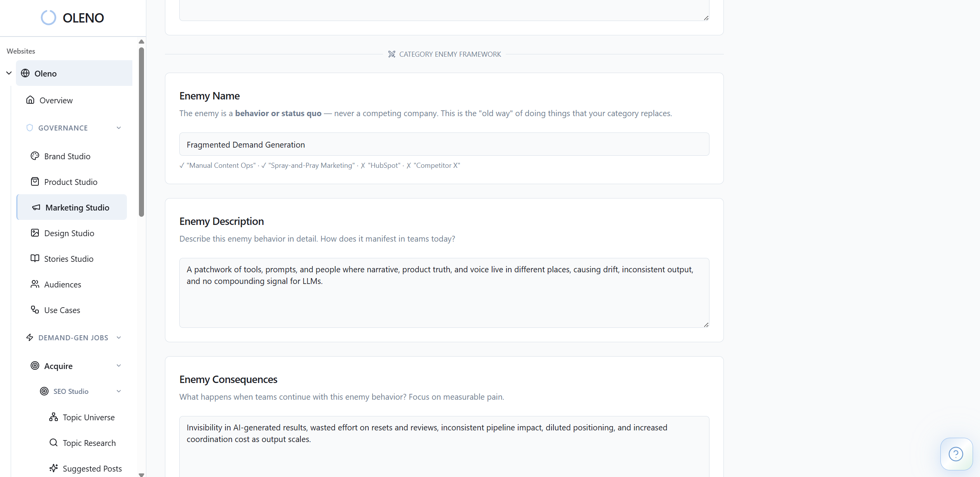This screenshot has width=980, height=477.
Task: Click into the Enemy Name input field
Action: point(444,144)
